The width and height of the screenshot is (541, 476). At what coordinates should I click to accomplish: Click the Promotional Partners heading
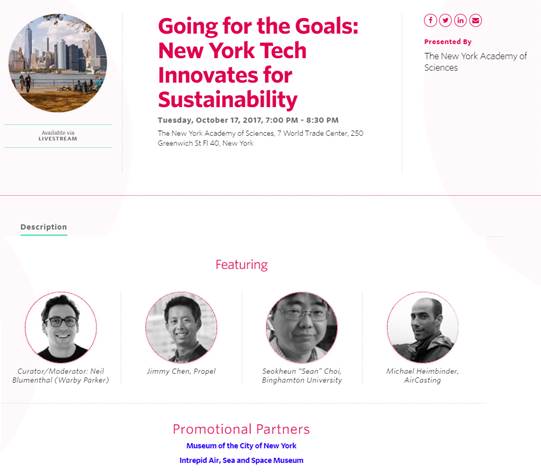241,429
